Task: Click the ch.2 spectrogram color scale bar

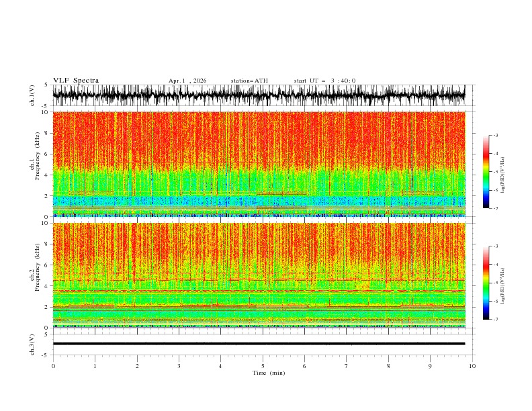Action: click(486, 283)
